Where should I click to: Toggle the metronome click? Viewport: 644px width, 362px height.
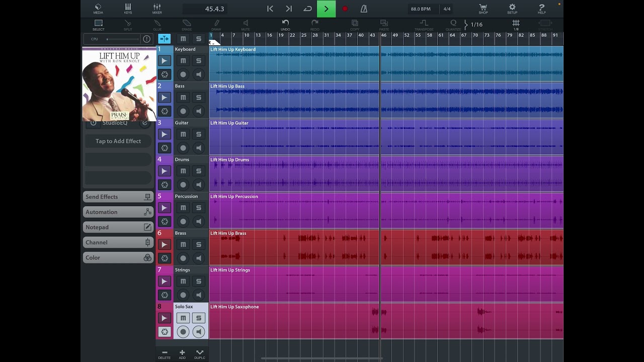(x=364, y=9)
